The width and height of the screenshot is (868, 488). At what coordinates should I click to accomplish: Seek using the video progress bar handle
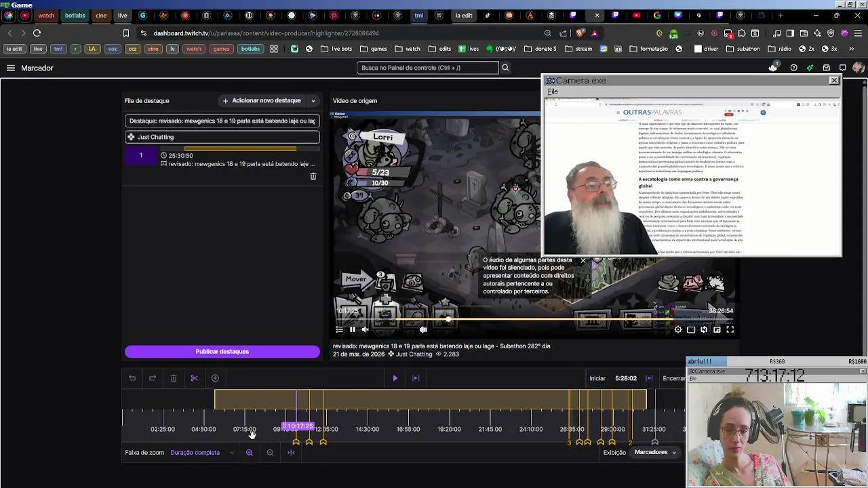pyautogui.click(x=448, y=319)
